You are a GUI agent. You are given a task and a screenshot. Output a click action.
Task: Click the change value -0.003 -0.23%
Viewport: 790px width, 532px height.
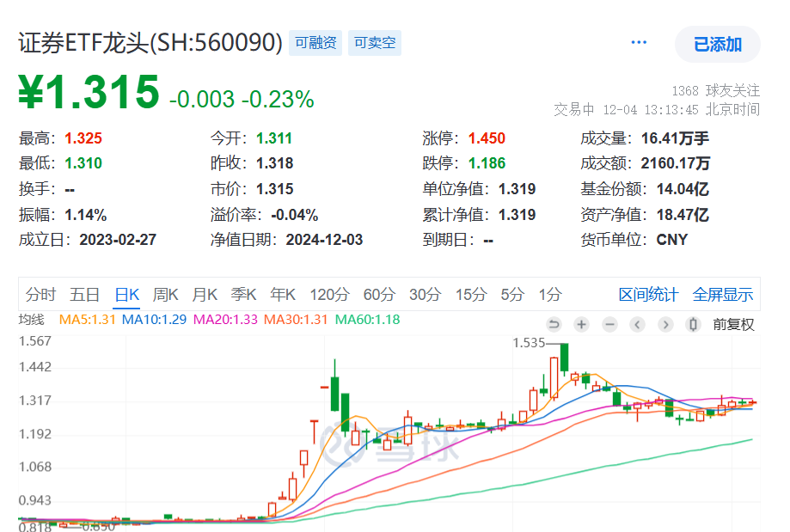tap(242, 99)
